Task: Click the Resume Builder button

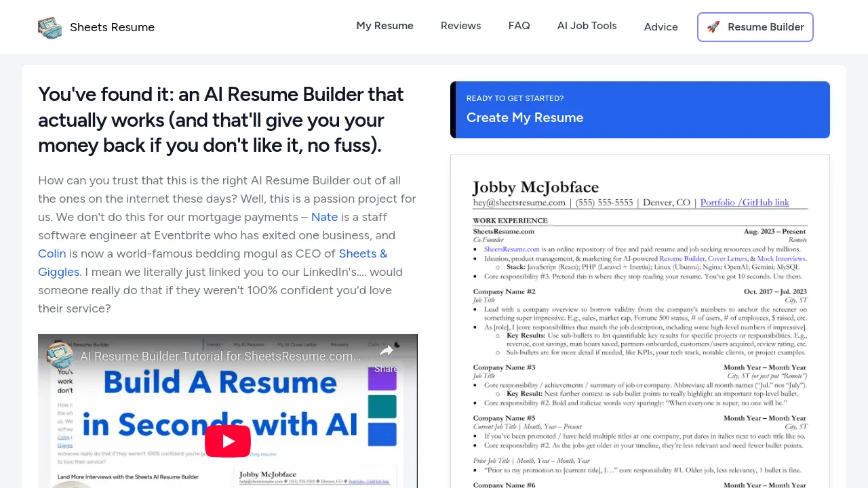Action: [755, 27]
